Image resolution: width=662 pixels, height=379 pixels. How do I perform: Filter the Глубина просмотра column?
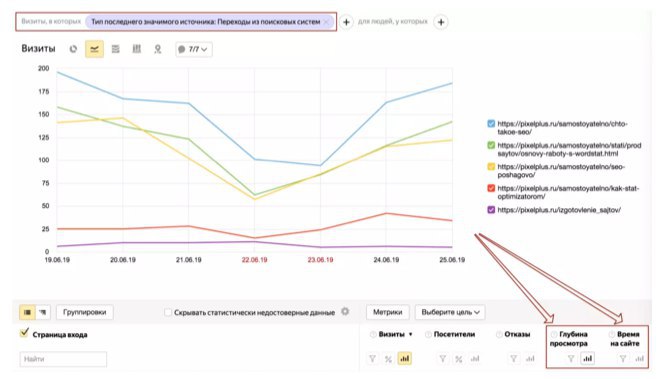point(571,359)
